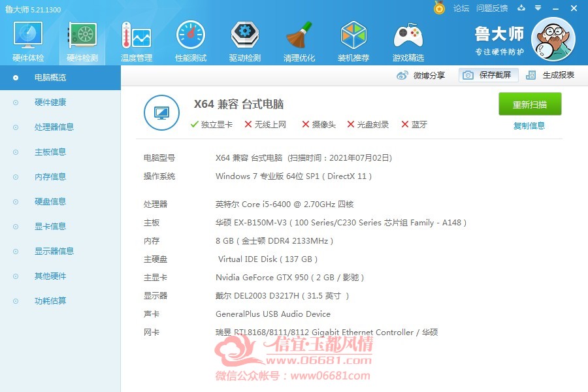Click the 光盘刻录 status indicator
588x392 pixels.
pos(368,125)
